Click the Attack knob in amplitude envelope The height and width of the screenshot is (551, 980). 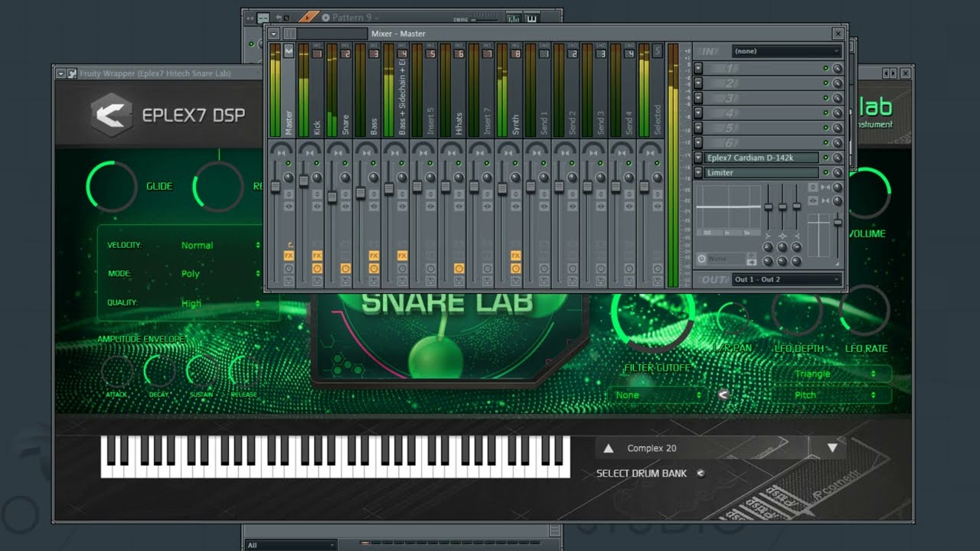tap(117, 372)
